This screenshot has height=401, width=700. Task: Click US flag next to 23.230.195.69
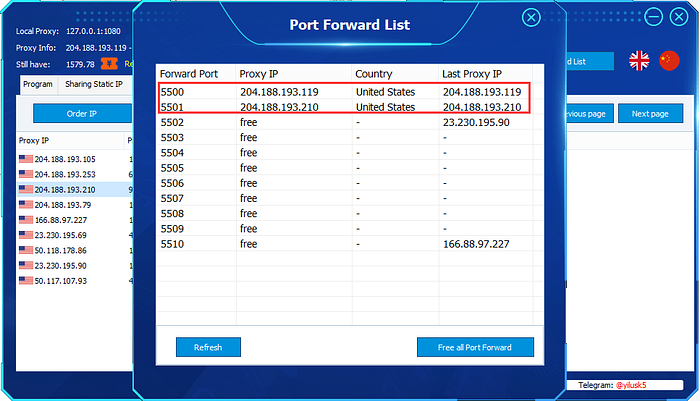coord(26,235)
